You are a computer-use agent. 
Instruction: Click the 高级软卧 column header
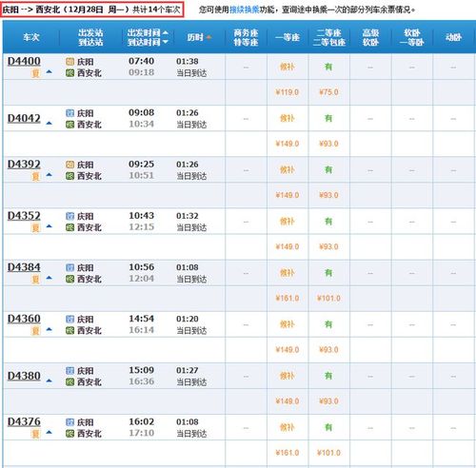tap(370, 37)
